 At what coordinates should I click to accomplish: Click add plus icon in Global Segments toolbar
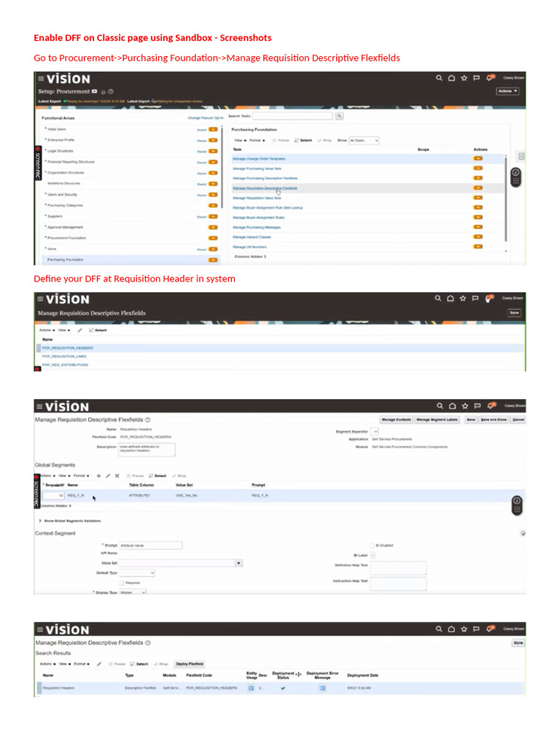click(98, 476)
